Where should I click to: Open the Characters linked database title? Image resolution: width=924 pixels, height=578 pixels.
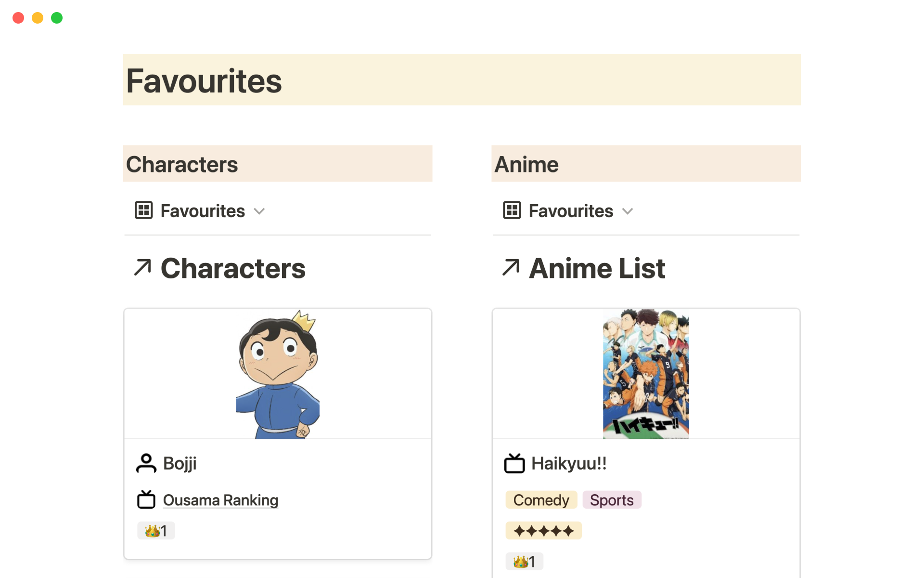point(233,268)
